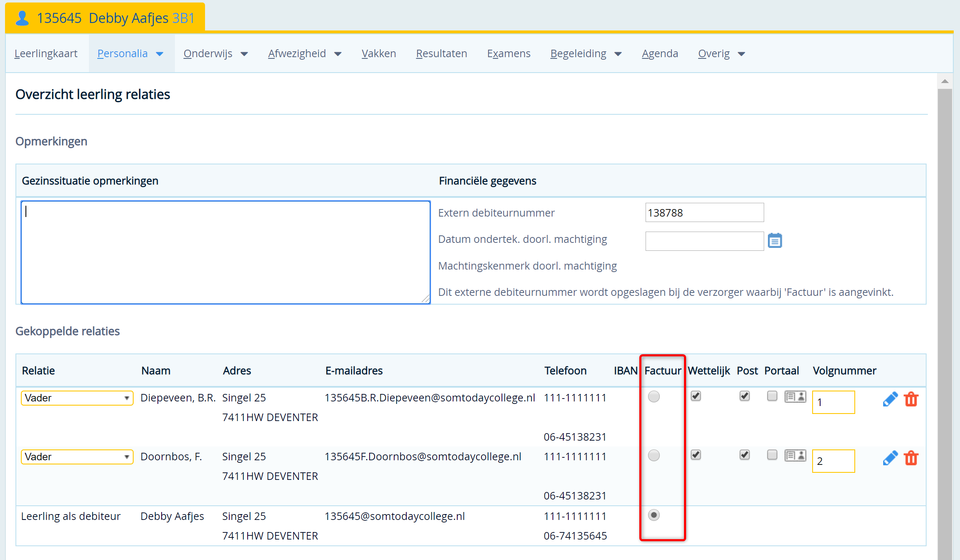Expand the Personalia menu arrow

click(x=160, y=54)
